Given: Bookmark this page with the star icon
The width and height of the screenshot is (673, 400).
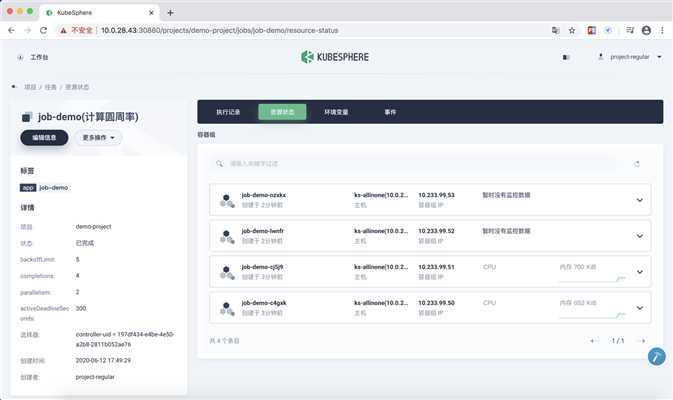Looking at the screenshot, I should point(572,30).
